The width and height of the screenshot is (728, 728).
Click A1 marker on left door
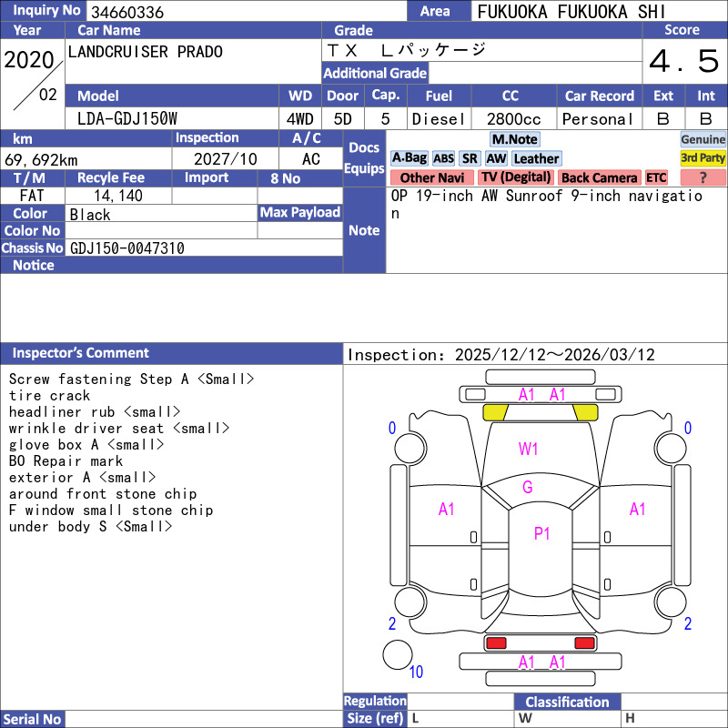446,510
